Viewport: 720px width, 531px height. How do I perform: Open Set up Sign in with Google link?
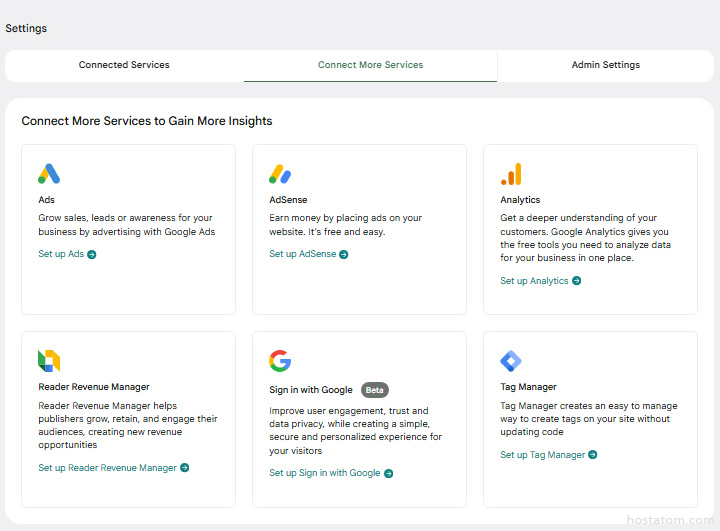[x=331, y=473]
